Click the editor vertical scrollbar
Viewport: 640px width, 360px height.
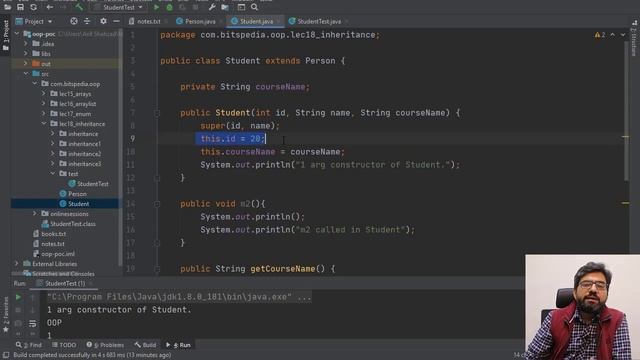coord(626,111)
